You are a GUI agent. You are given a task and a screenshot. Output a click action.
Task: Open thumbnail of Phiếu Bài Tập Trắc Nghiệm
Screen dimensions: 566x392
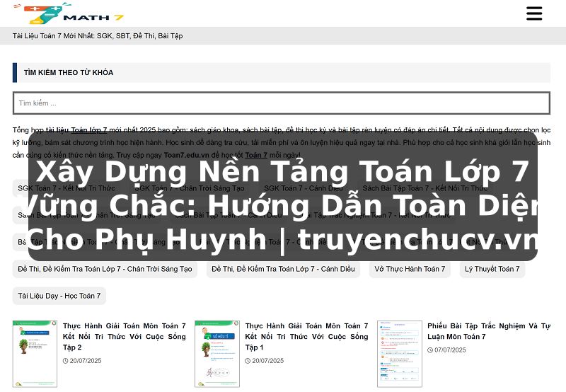coord(400,354)
